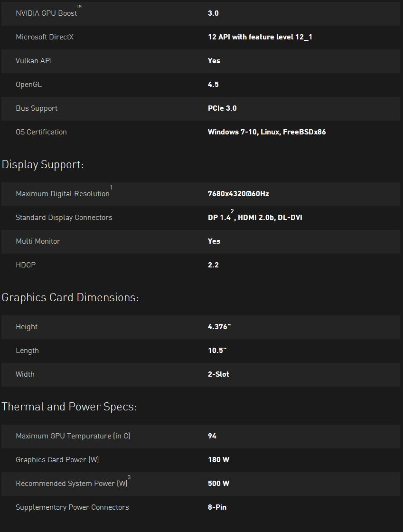Select the 7680x4320@60Hz resolution value
Screen dimensions: 403x532
point(238,194)
